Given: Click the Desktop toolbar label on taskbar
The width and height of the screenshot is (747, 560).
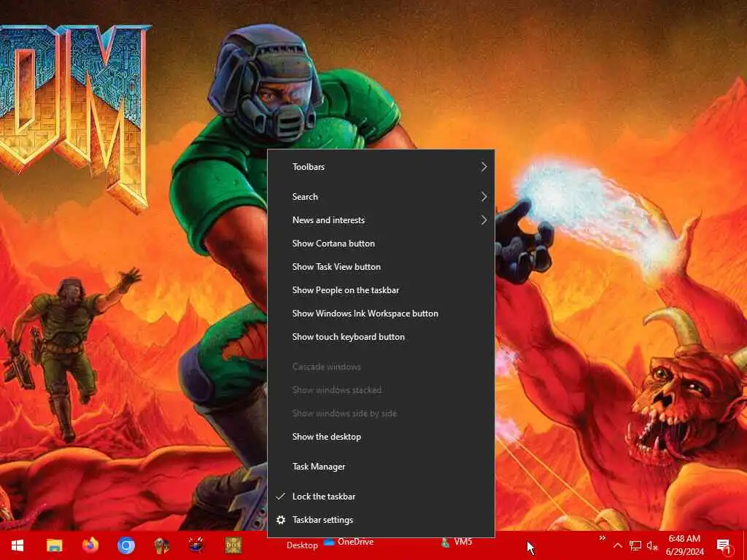Looking at the screenshot, I should click(302, 545).
